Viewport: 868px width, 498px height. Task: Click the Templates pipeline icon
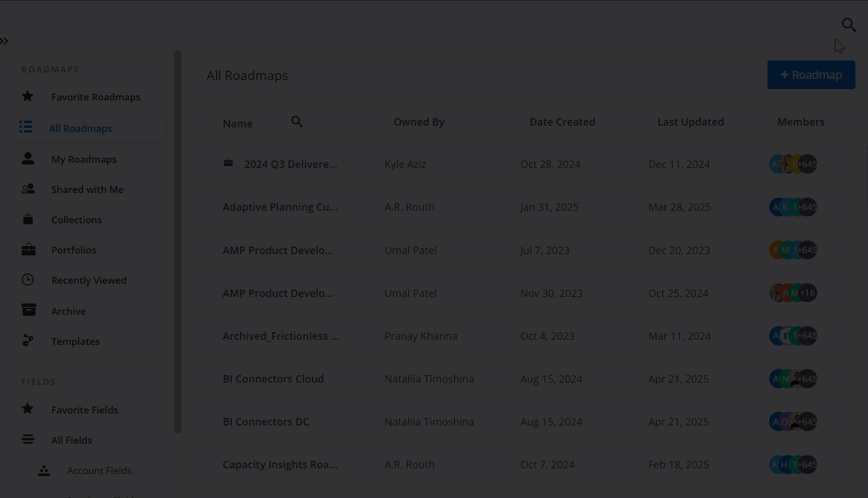click(27, 341)
